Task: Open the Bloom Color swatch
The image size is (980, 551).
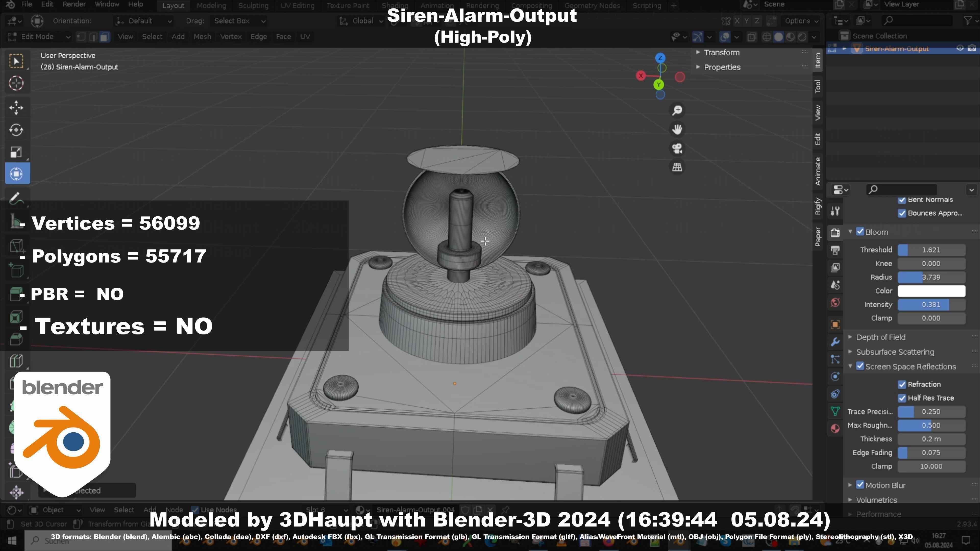Action: point(931,291)
